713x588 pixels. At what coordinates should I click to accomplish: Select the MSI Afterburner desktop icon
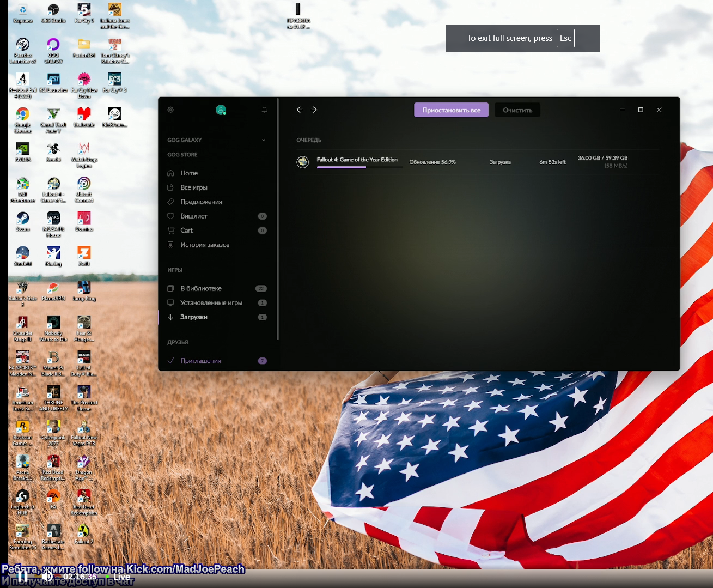pos(23,189)
